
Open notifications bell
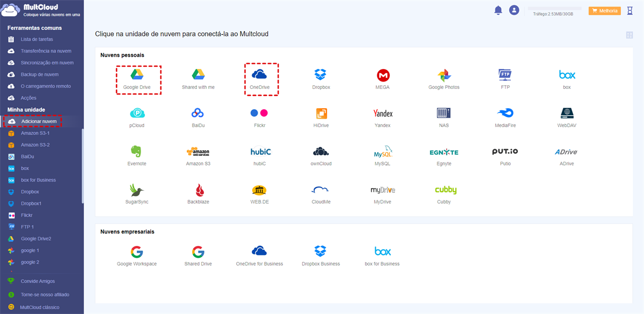click(498, 10)
